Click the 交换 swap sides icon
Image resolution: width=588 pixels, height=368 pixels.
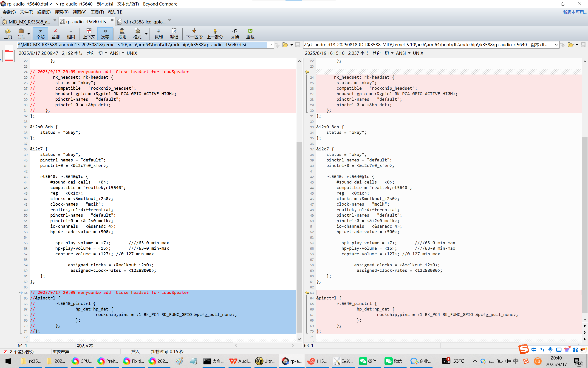pos(235,34)
